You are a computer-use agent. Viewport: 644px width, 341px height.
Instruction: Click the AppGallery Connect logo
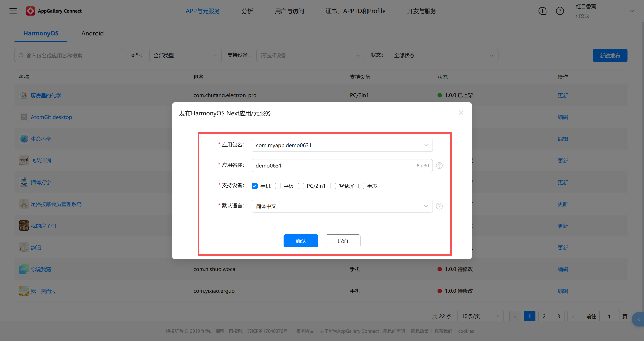pyautogui.click(x=54, y=11)
